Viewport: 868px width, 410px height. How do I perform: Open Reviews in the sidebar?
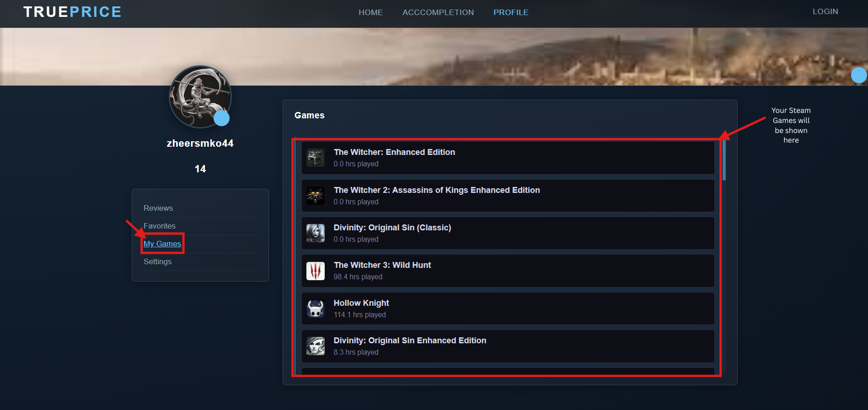[158, 208]
